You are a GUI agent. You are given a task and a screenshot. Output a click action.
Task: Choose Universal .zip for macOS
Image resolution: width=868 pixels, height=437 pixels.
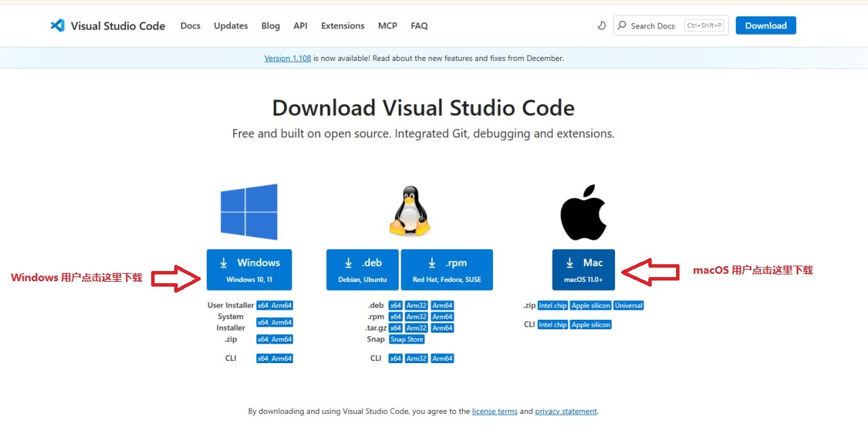[629, 306]
